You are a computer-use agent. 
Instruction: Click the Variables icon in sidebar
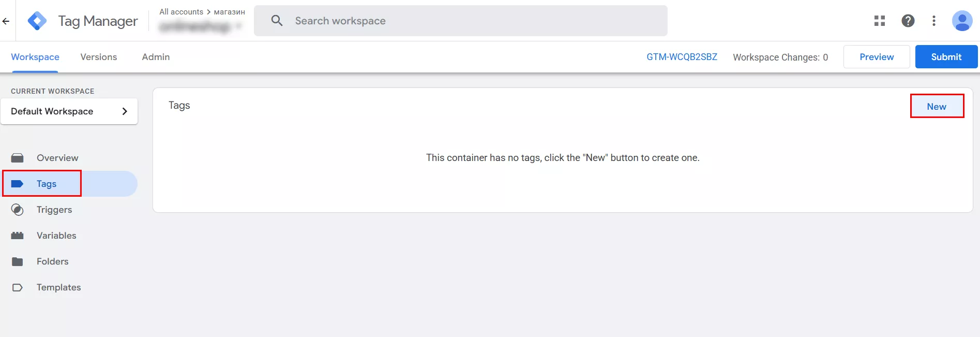(x=18, y=236)
